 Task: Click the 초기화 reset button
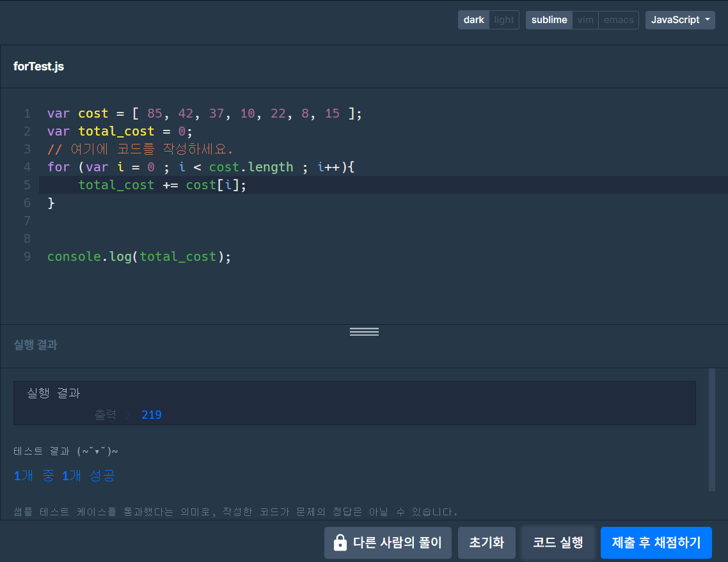[487, 543]
